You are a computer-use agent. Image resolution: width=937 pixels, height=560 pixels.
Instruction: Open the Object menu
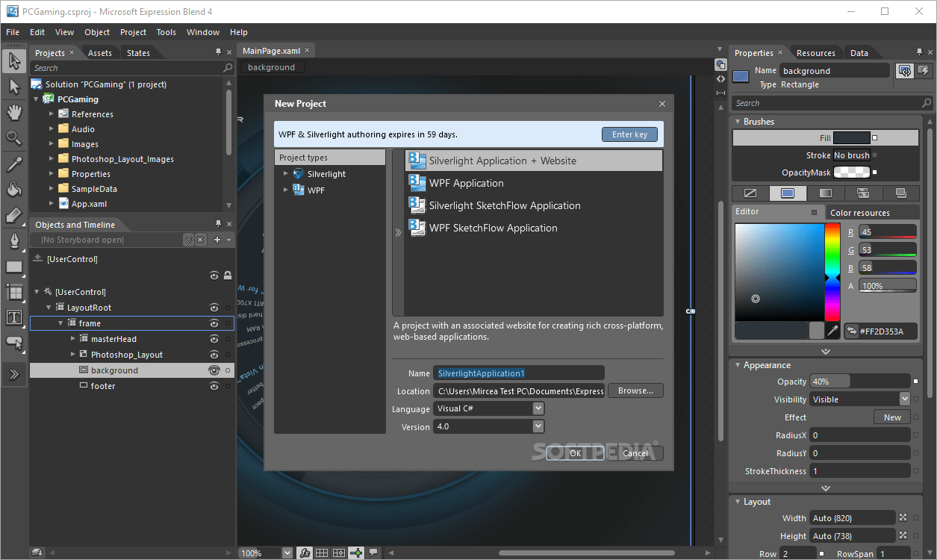click(97, 32)
